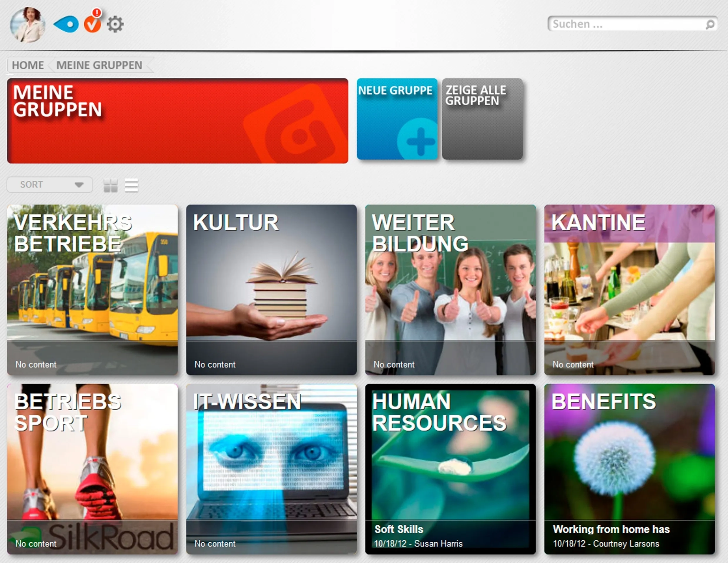
Task: Open the Kantine group tile
Action: pyautogui.click(x=629, y=289)
